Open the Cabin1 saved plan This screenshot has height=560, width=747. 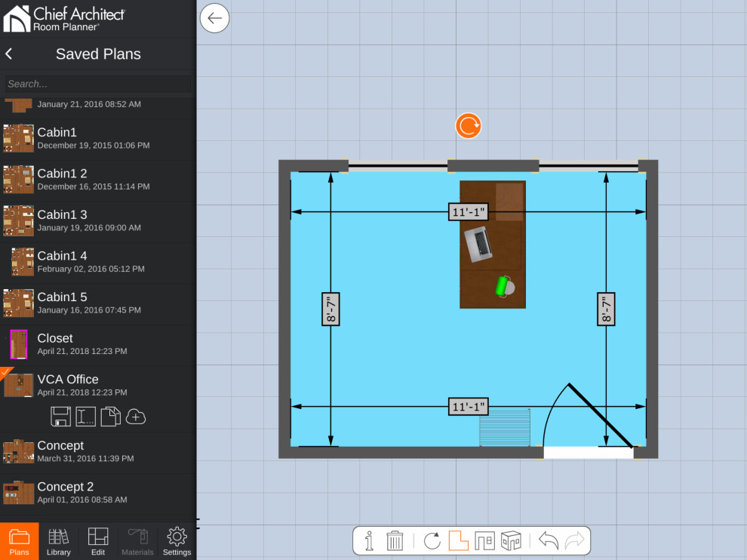click(98, 138)
